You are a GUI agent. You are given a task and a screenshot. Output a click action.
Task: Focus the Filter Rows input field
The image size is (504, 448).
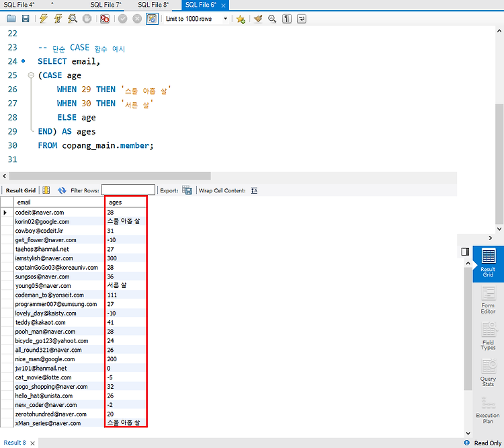coord(128,190)
